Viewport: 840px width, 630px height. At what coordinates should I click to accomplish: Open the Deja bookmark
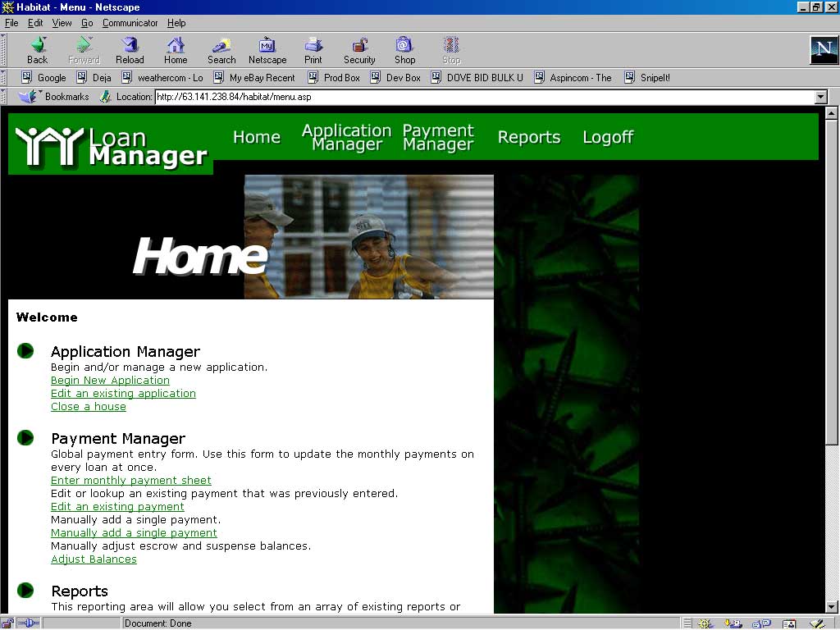point(94,78)
